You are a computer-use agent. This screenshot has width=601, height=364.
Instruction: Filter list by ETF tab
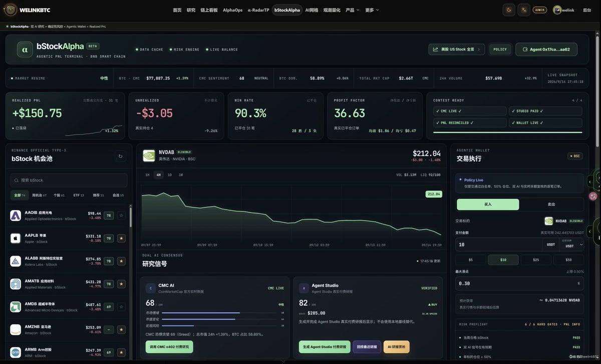79,195
